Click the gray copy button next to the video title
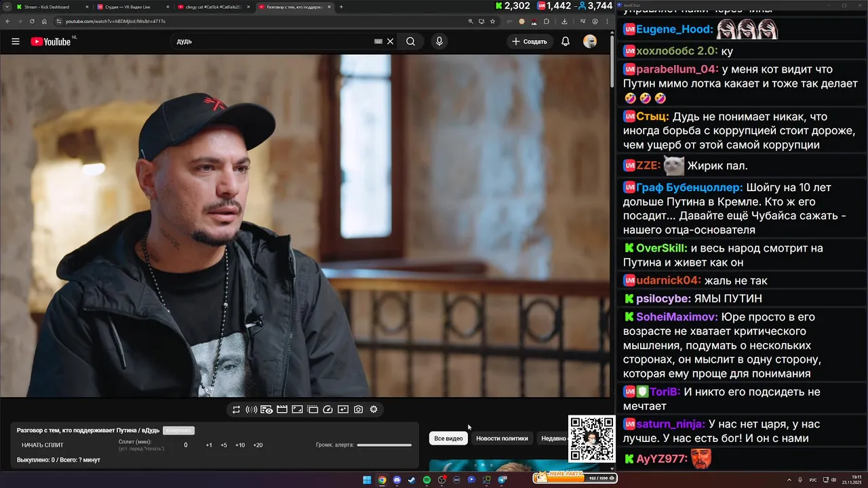Image resolution: width=868 pixels, height=488 pixels. (178, 430)
